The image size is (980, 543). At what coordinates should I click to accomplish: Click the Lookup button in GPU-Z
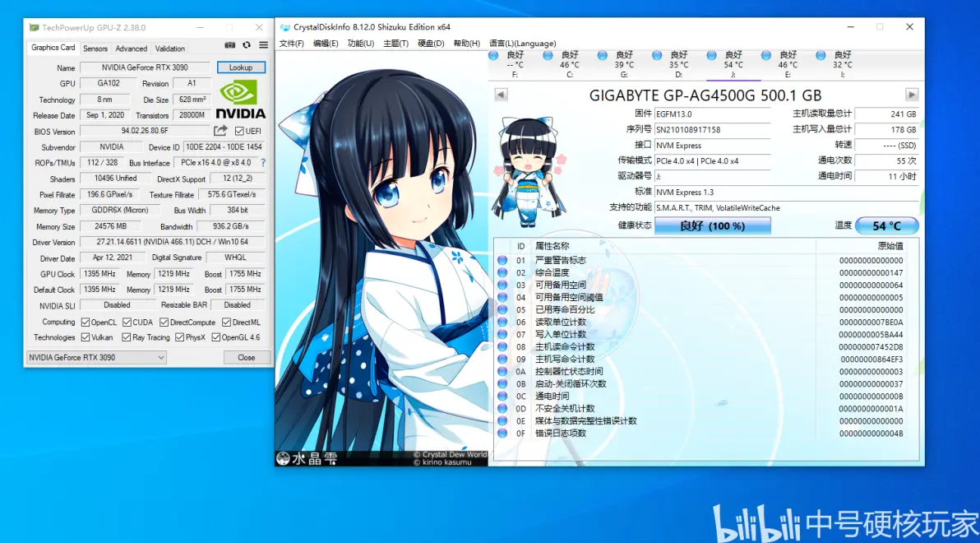coord(241,67)
